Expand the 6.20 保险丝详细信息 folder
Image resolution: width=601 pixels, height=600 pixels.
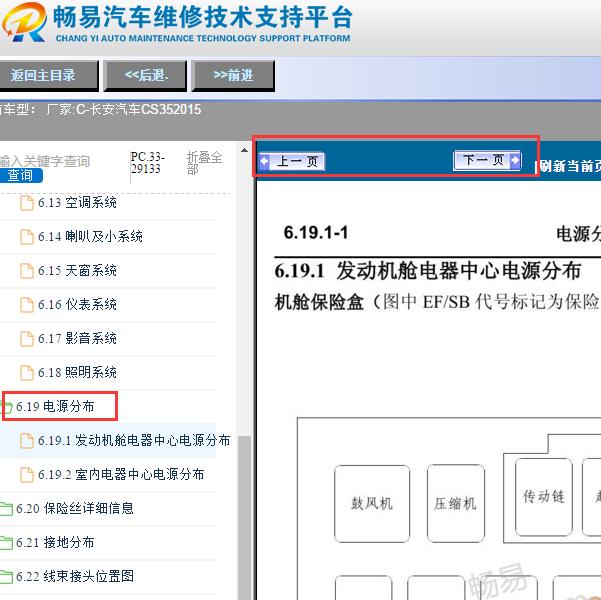(75, 508)
